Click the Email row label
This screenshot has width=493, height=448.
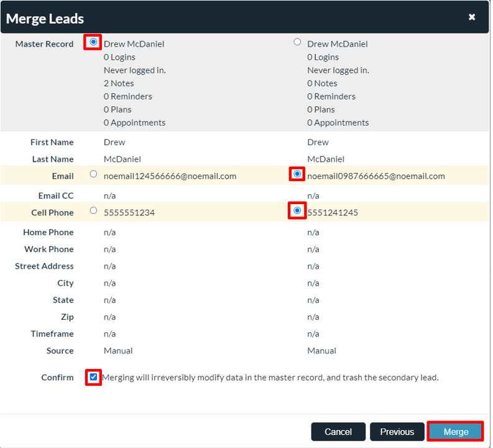tap(62, 176)
